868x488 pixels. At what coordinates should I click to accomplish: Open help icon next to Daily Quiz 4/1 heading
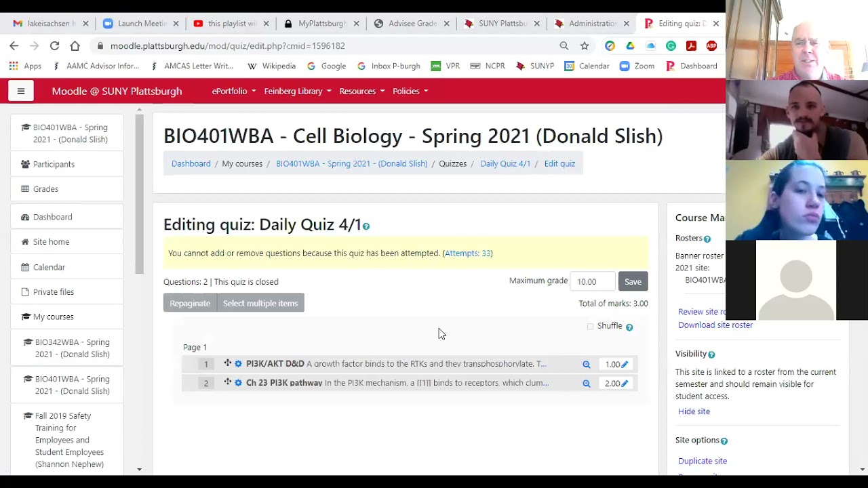click(x=366, y=226)
